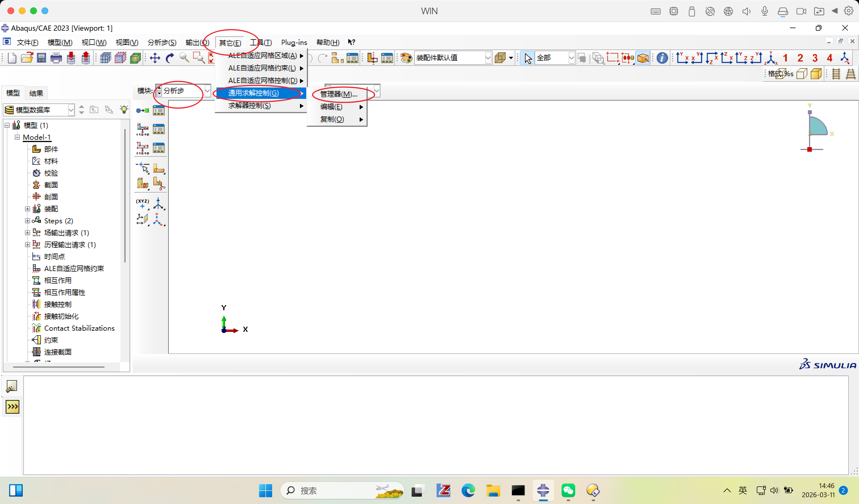Image resolution: width=859 pixels, height=504 pixels.
Task: Toggle the drag-select rectangle icon
Action: (612, 58)
